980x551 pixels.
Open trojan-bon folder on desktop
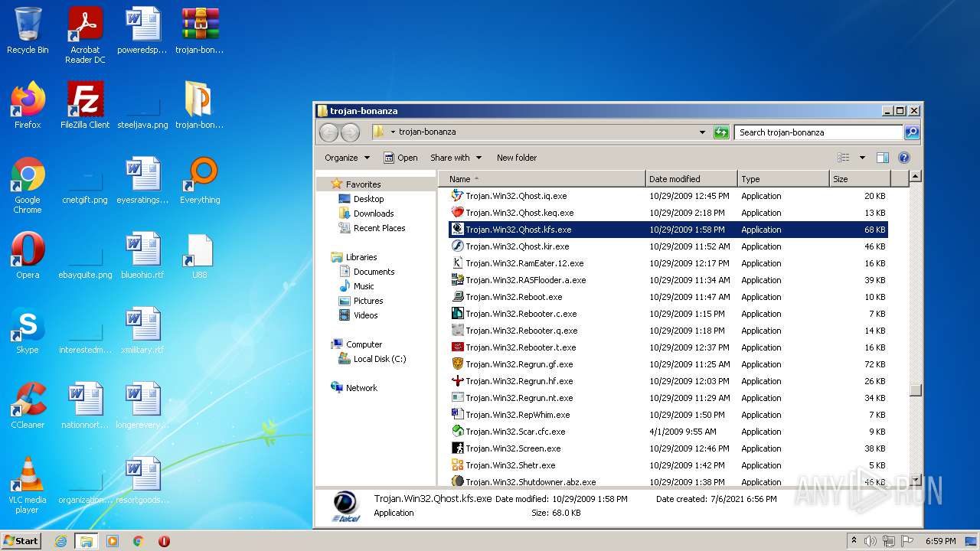[200, 106]
